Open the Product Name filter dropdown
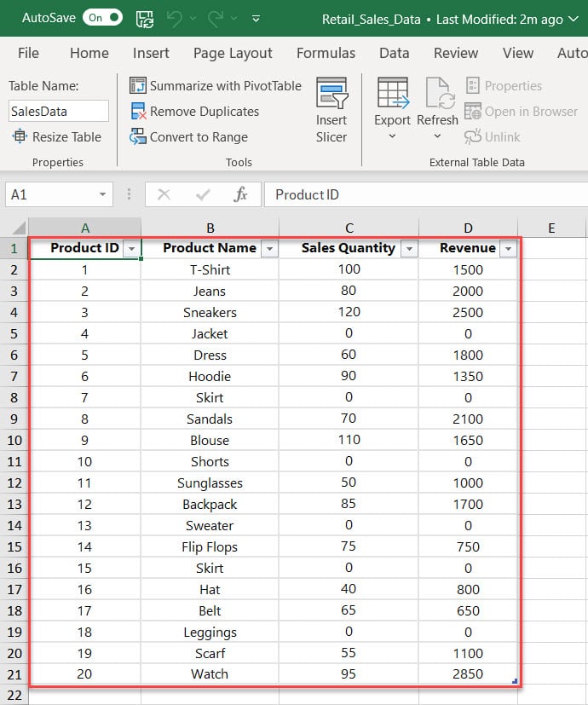Screen dimensions: 588x705 click(x=270, y=248)
